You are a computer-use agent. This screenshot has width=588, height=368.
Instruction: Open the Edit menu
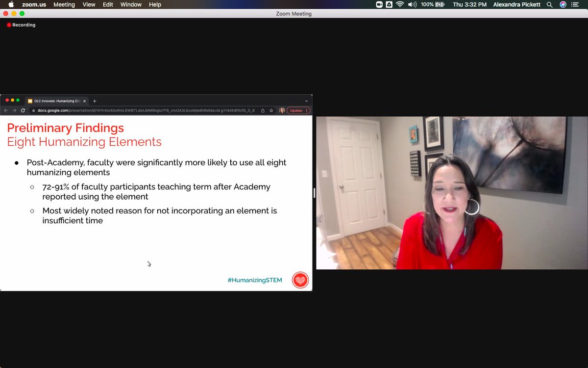(108, 4)
